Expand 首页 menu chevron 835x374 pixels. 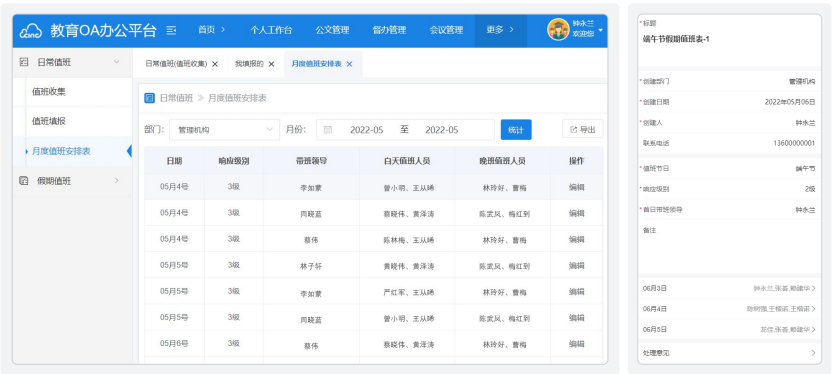[x=223, y=30]
